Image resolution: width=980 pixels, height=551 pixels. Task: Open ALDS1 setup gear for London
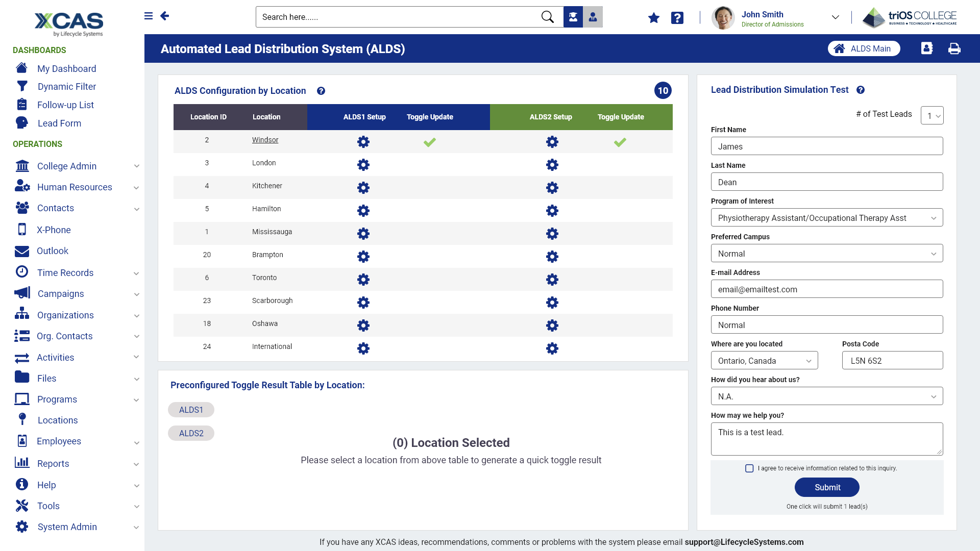(363, 165)
